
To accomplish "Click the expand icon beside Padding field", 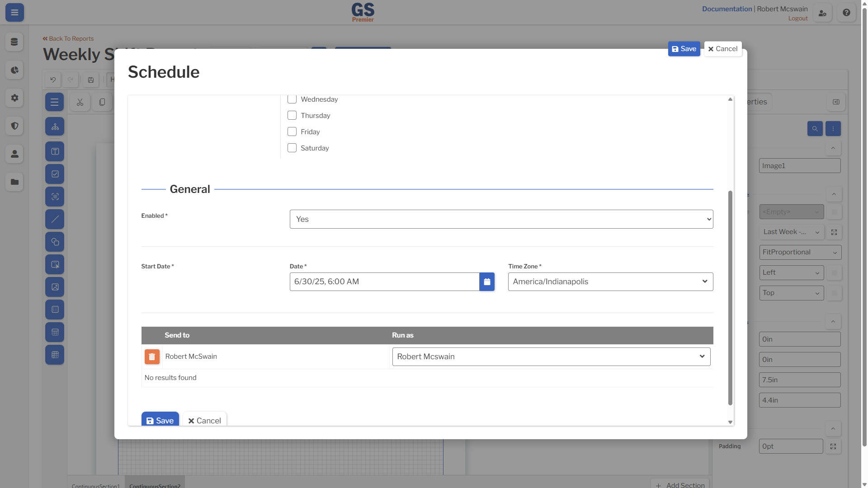I will (833, 446).
